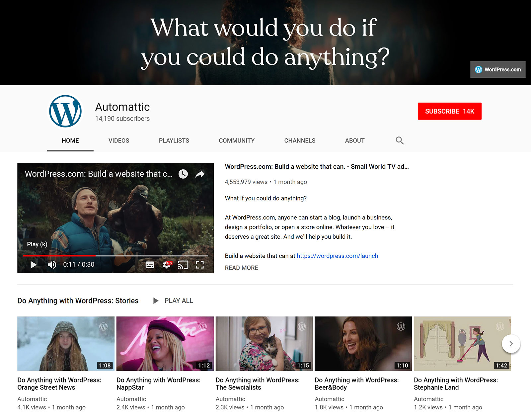The width and height of the screenshot is (531, 420).
Task: Show next videos with the carousel arrow
Action: point(511,344)
